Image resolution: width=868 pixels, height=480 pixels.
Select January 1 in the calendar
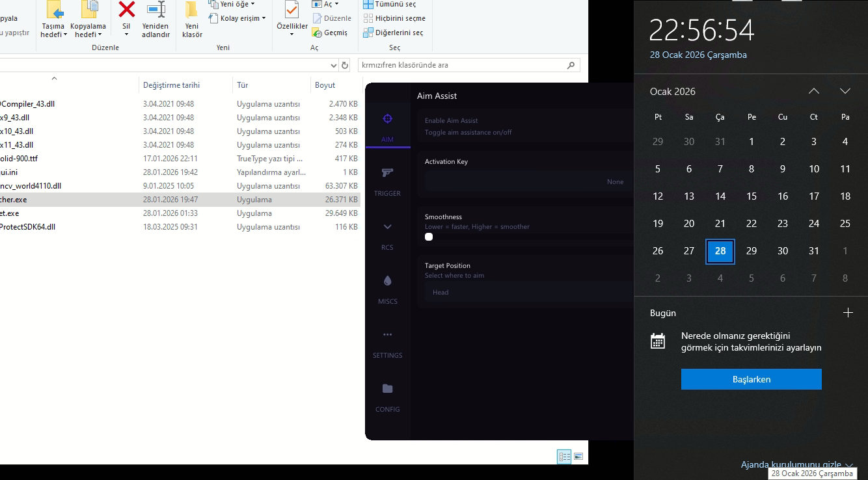pyautogui.click(x=752, y=142)
